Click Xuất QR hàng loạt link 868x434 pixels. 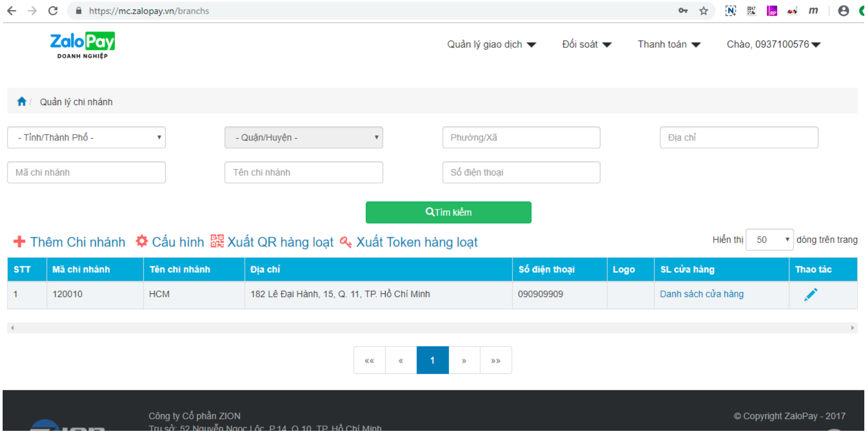point(272,242)
